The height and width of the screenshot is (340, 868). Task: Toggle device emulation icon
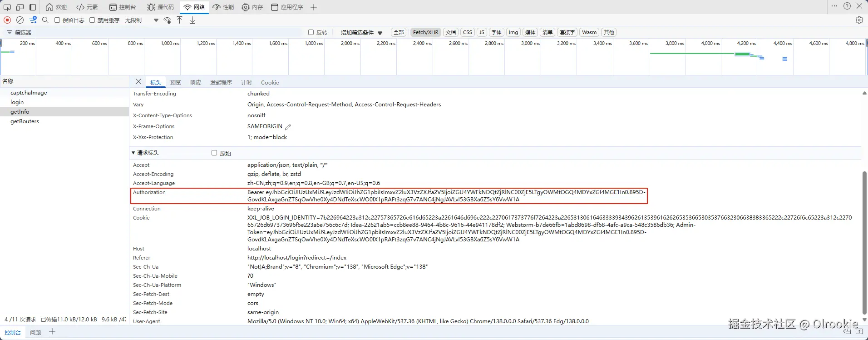click(20, 7)
